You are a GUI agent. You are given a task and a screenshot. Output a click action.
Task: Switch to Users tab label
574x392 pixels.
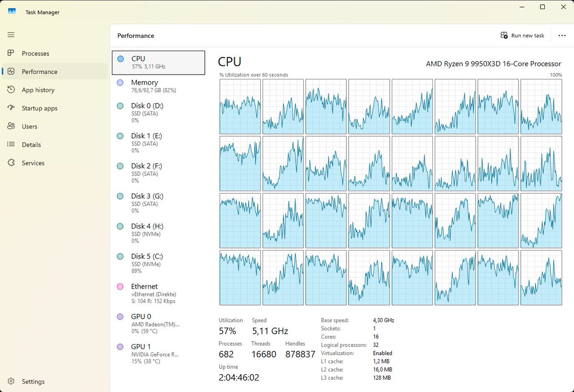pos(30,126)
